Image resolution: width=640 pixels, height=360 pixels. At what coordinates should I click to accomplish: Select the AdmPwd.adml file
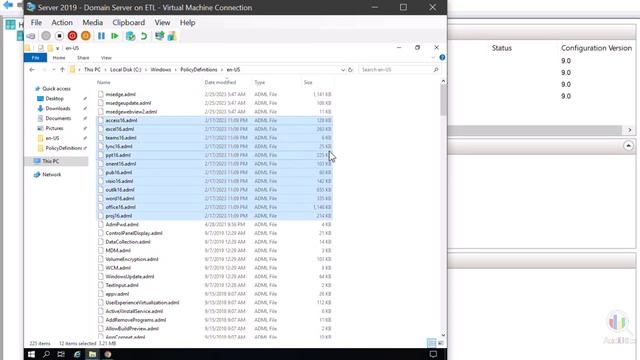(x=122, y=224)
